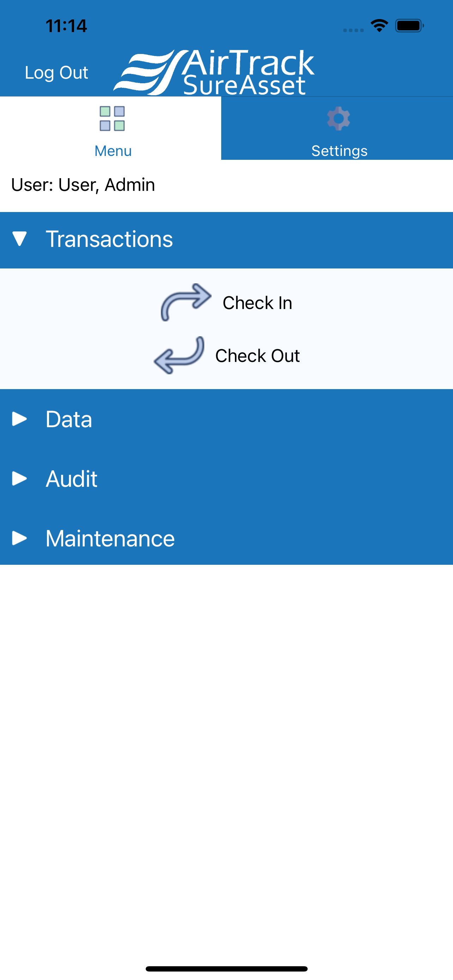Viewport: 453px width, 980px height.
Task: Open Check In transaction
Action: [x=257, y=303]
